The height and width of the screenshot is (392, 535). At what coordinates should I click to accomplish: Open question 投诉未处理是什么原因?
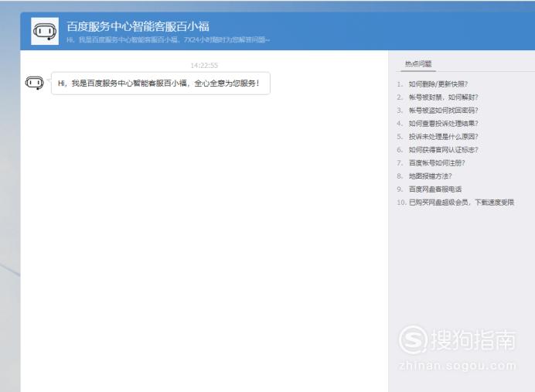click(444, 137)
